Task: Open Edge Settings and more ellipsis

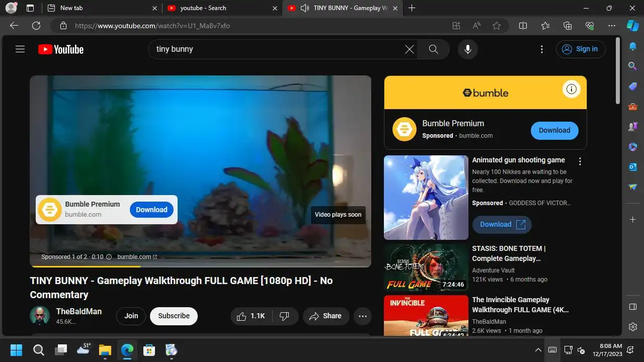Action: (x=612, y=26)
